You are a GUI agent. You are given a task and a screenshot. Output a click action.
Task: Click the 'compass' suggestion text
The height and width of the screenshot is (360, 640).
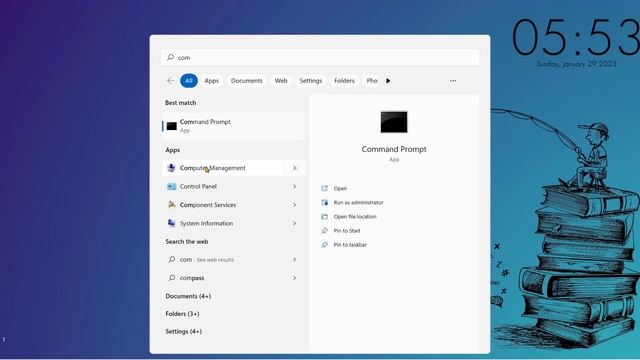pyautogui.click(x=192, y=278)
